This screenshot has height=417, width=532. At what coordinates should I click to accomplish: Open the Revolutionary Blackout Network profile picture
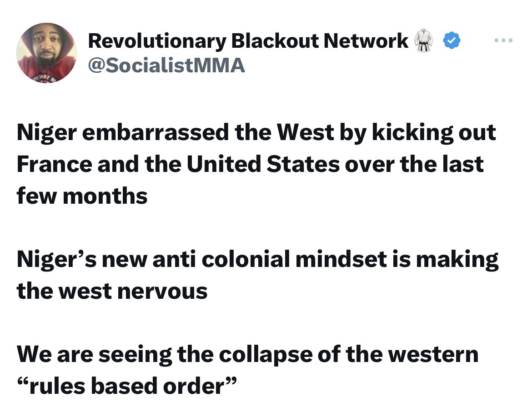point(46,53)
